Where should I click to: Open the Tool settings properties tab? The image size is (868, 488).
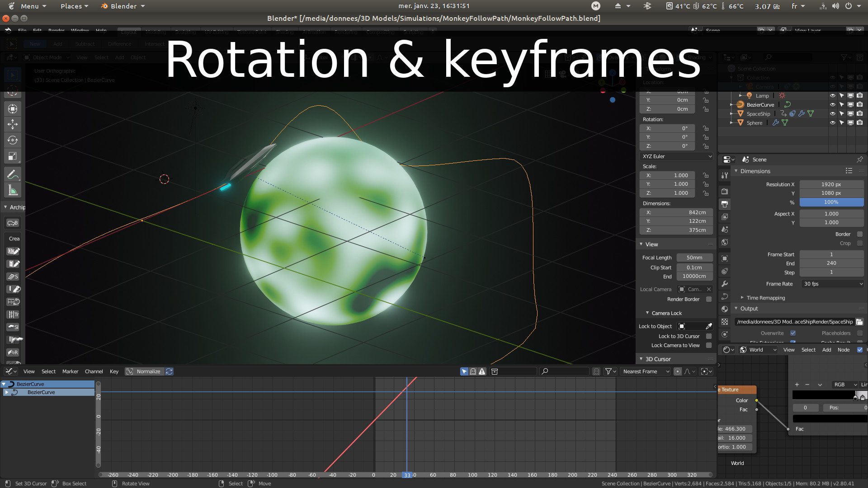click(x=725, y=175)
